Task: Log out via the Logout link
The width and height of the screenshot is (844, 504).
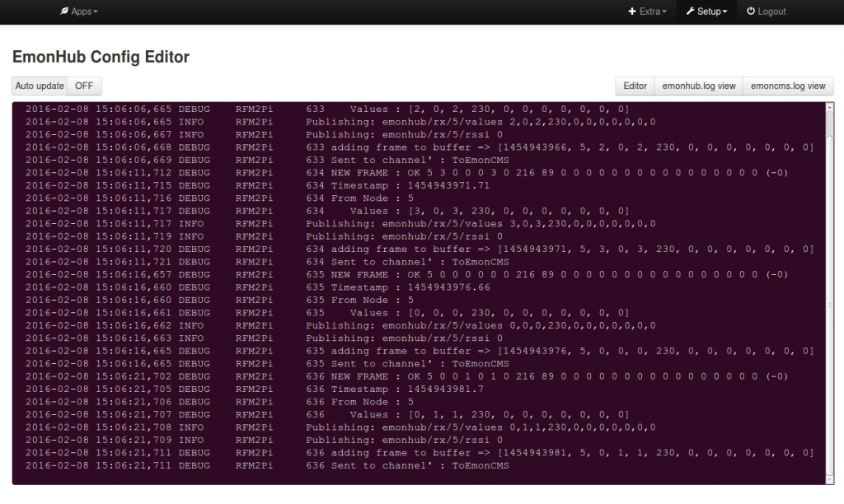Action: [x=767, y=12]
